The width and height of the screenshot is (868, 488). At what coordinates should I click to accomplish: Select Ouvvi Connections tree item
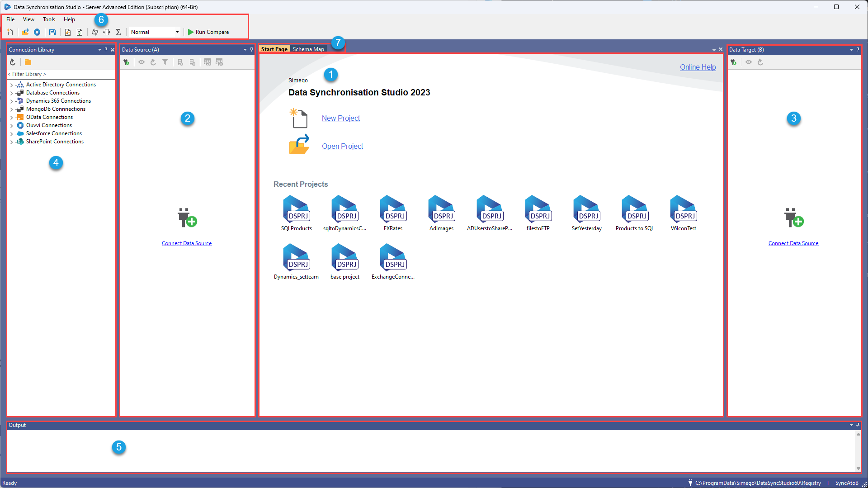(x=49, y=125)
